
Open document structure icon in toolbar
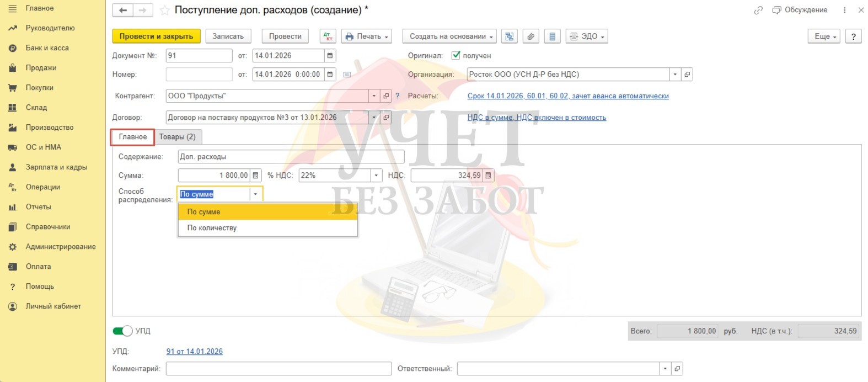tap(510, 36)
